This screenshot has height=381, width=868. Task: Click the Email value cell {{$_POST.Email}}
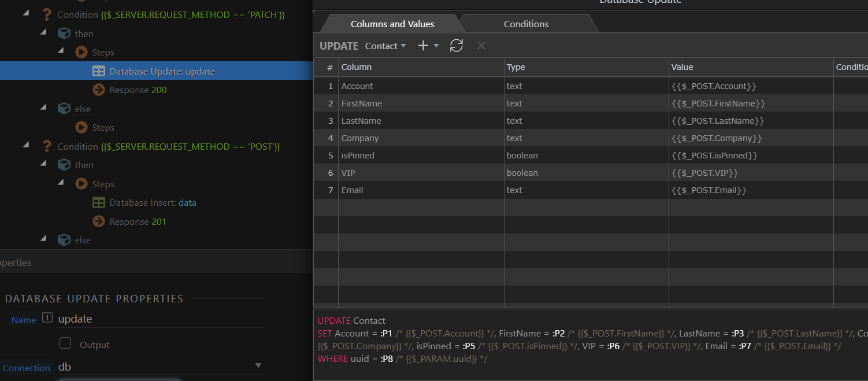[709, 190]
